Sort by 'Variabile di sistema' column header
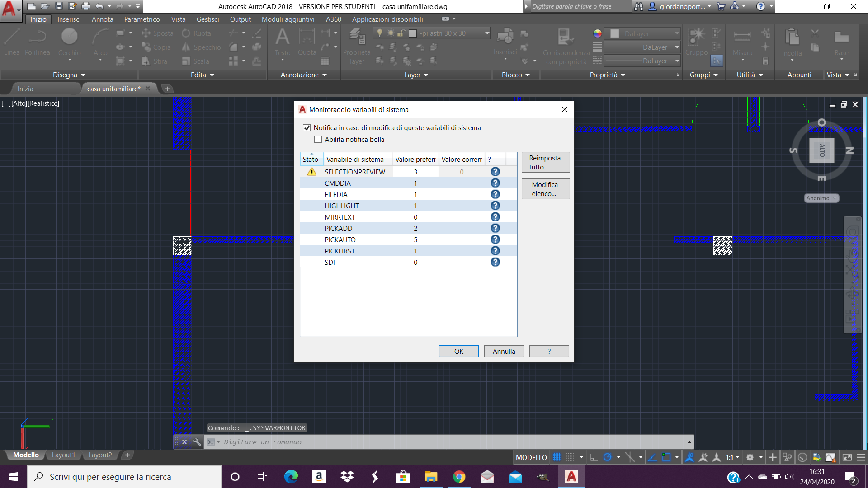 358,159
